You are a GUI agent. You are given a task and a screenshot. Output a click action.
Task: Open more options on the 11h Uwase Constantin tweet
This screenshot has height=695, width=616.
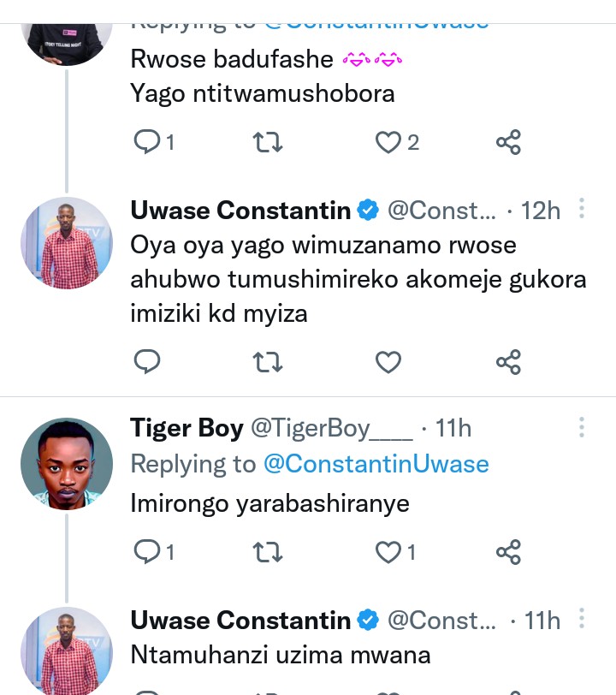582,620
